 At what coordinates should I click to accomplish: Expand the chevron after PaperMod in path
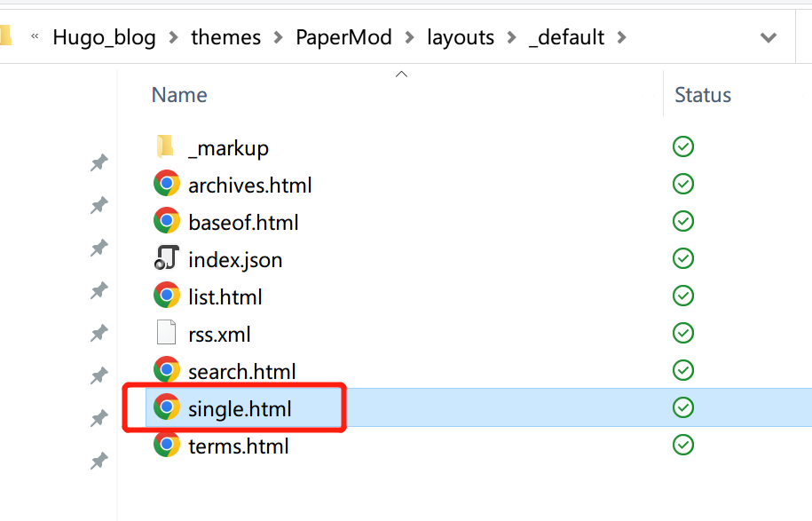(409, 37)
